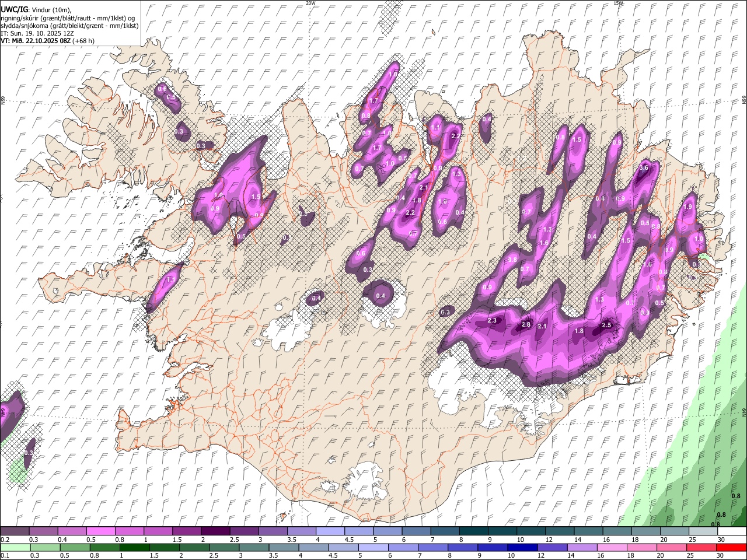Select the '0.2' label in the upper legend
Viewport: 747px width, 560px height.
tap(5, 540)
